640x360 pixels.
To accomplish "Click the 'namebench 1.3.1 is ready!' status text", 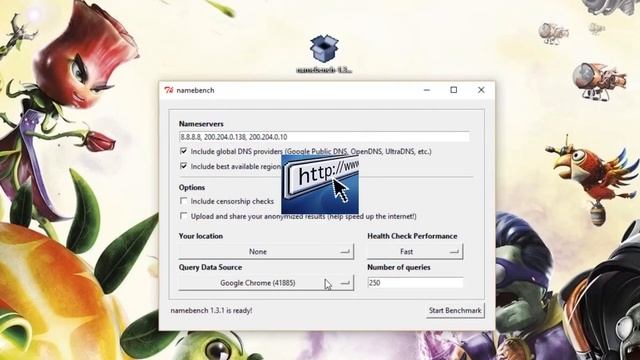I will pos(211,311).
